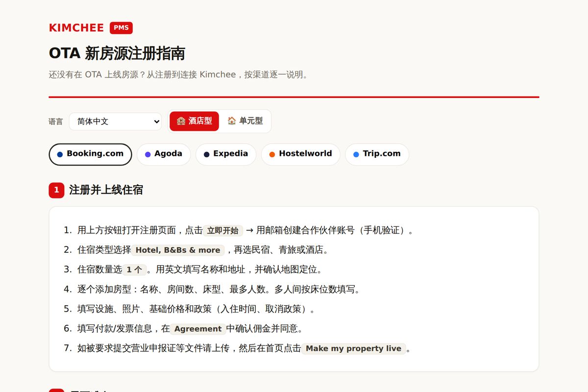Switch to the Agoda channel tab
Image resolution: width=588 pixels, height=392 pixels.
point(164,154)
